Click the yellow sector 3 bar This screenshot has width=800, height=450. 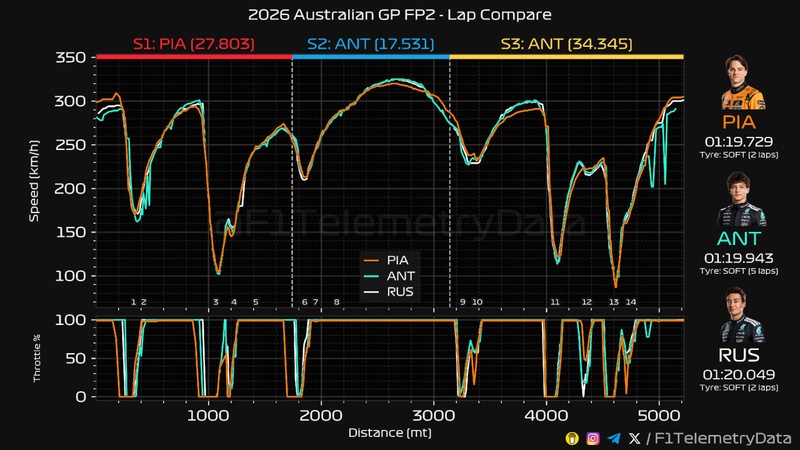coord(566,57)
